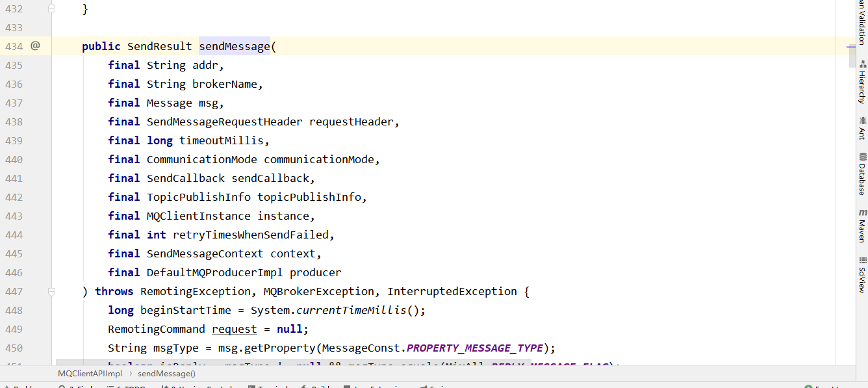Click the parameter name 'addr' on line 435
The image size is (868, 388).
[207, 65]
